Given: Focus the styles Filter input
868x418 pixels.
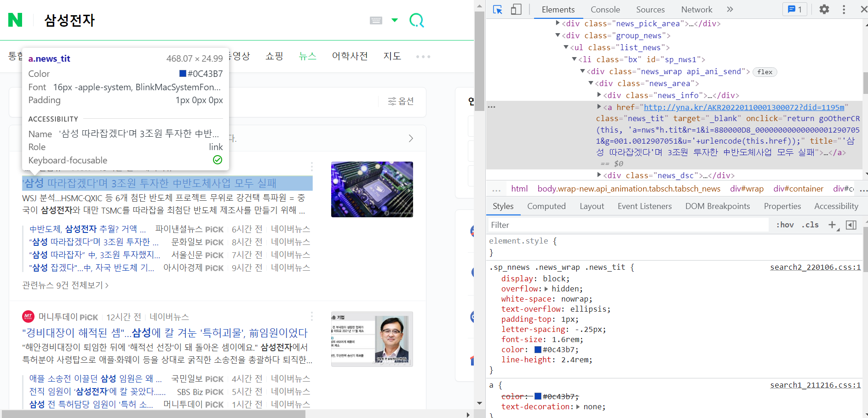Looking at the screenshot, I should click(x=628, y=225).
